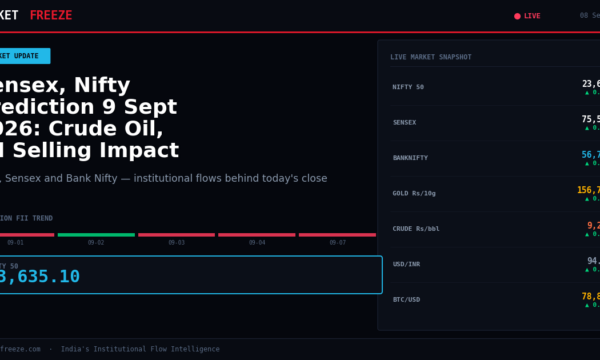Click the FII TREND section label
The width and height of the screenshot is (600, 360).
tap(26, 218)
